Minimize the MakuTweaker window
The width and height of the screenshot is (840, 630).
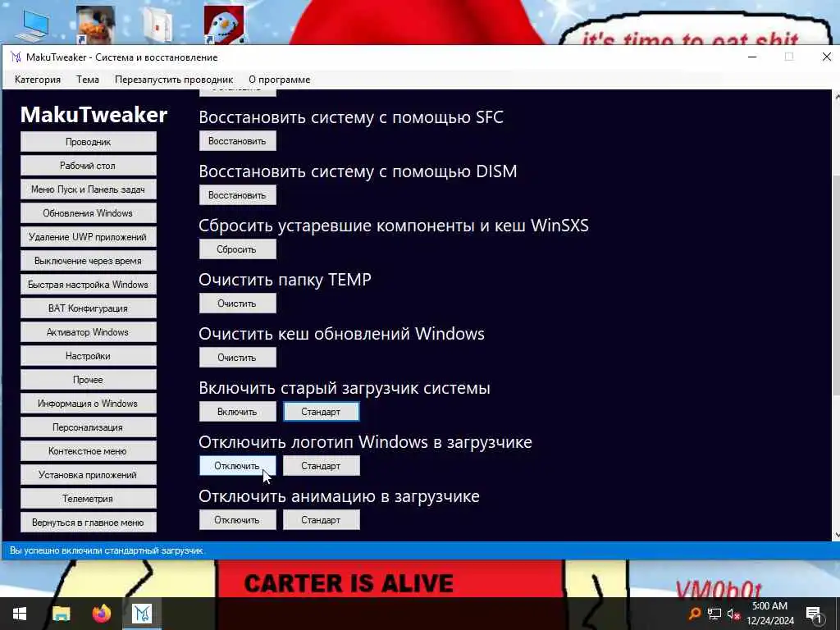(x=752, y=57)
